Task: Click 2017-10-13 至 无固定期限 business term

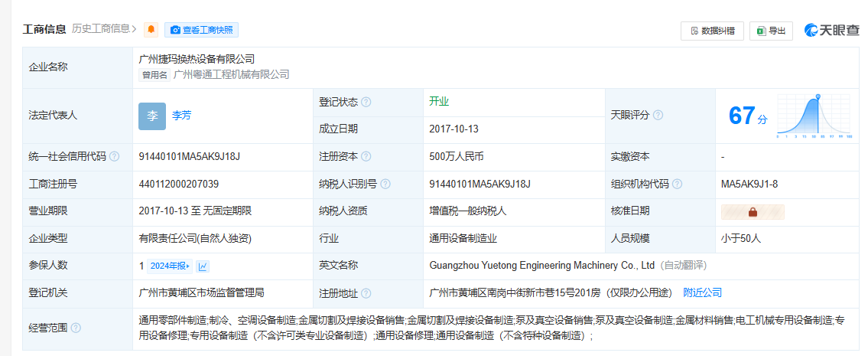Action: [x=196, y=211]
